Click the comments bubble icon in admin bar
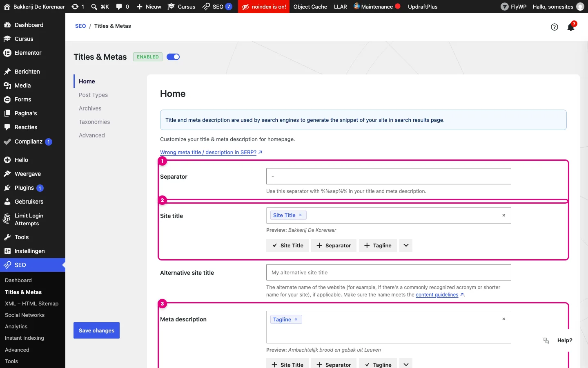 pyautogui.click(x=119, y=7)
